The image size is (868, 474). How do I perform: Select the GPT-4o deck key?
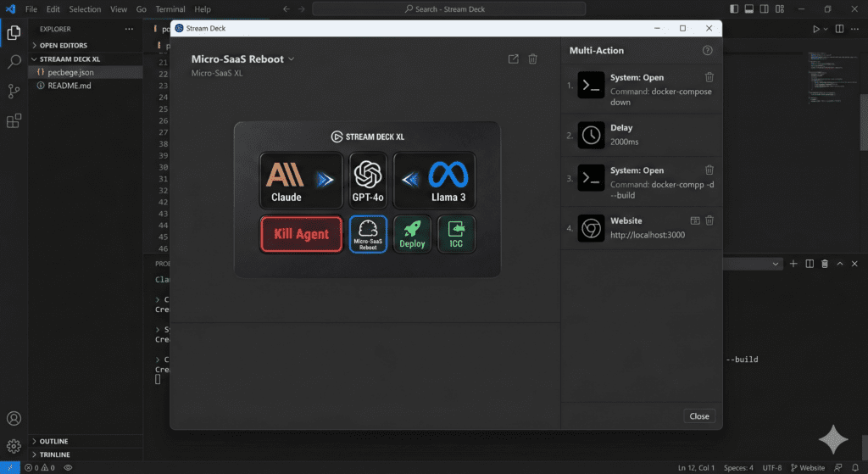pos(368,181)
